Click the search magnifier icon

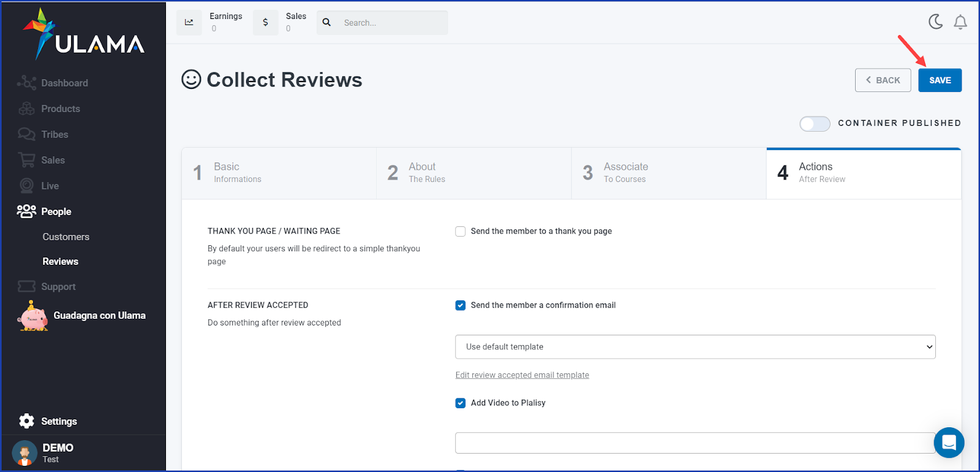click(326, 22)
